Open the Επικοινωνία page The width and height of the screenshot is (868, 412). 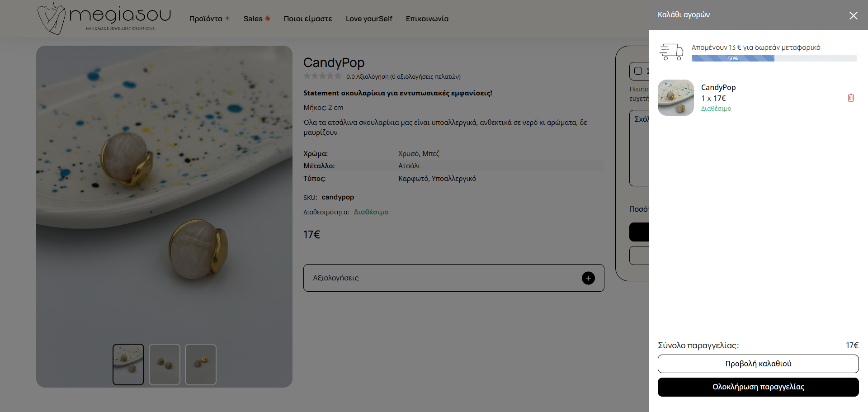(x=427, y=19)
